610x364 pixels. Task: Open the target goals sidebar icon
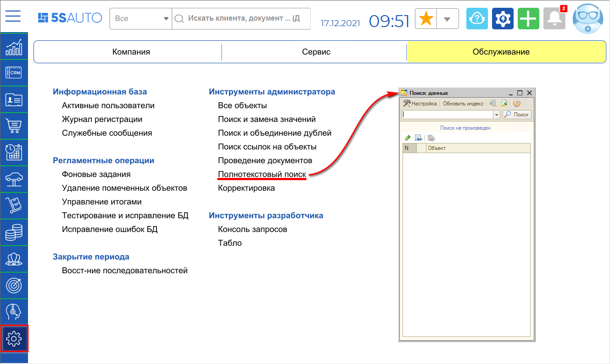[14, 285]
